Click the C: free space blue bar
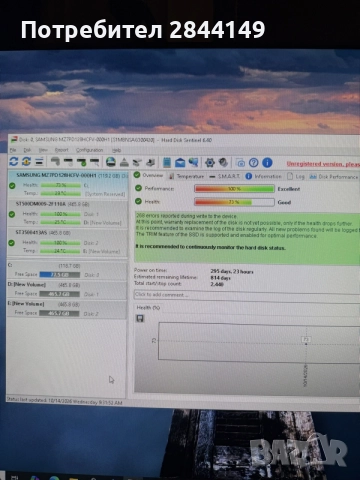Image resolution: width=360 pixels, height=480 pixels. [60, 275]
